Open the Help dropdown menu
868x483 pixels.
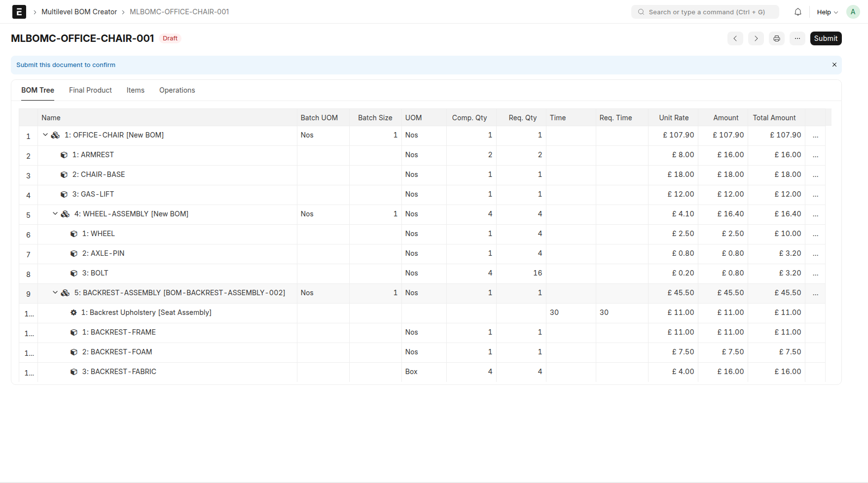coord(827,12)
